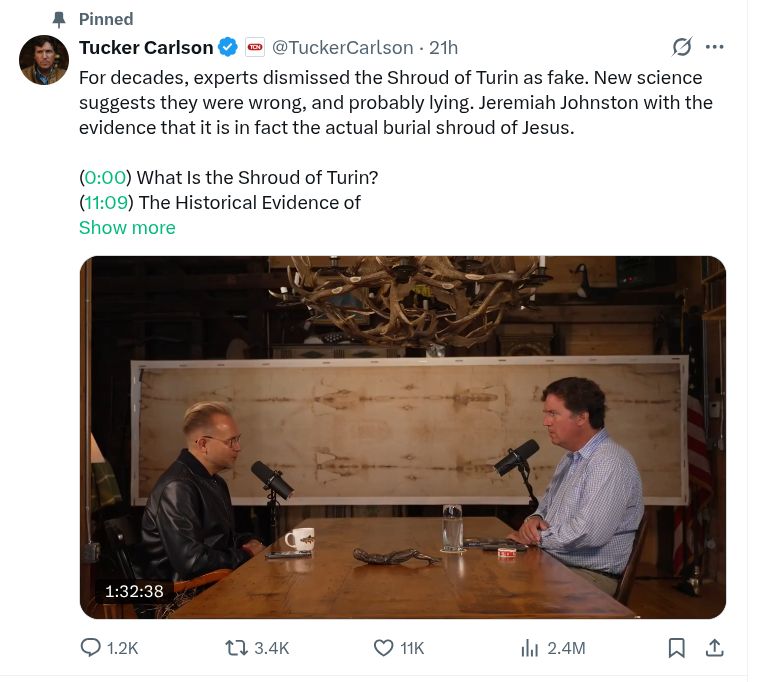Click the Tucker Carlson display name
Viewport: 771px width, 682px height.
146,48
